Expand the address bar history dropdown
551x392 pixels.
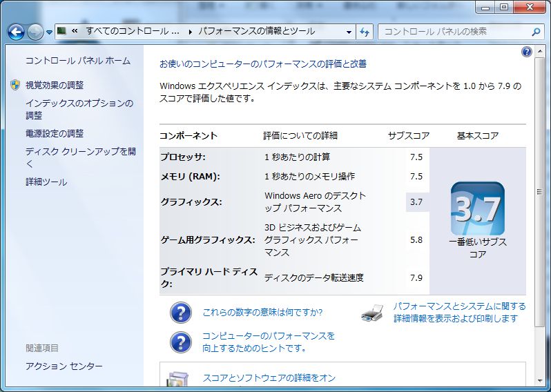point(349,32)
